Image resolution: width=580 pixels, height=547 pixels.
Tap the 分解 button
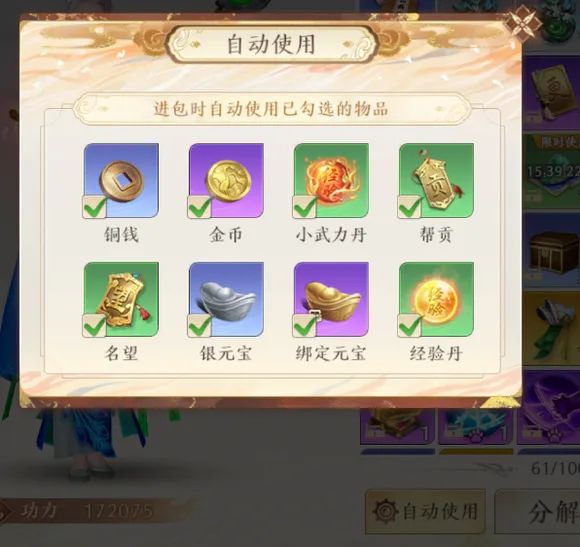point(539,512)
